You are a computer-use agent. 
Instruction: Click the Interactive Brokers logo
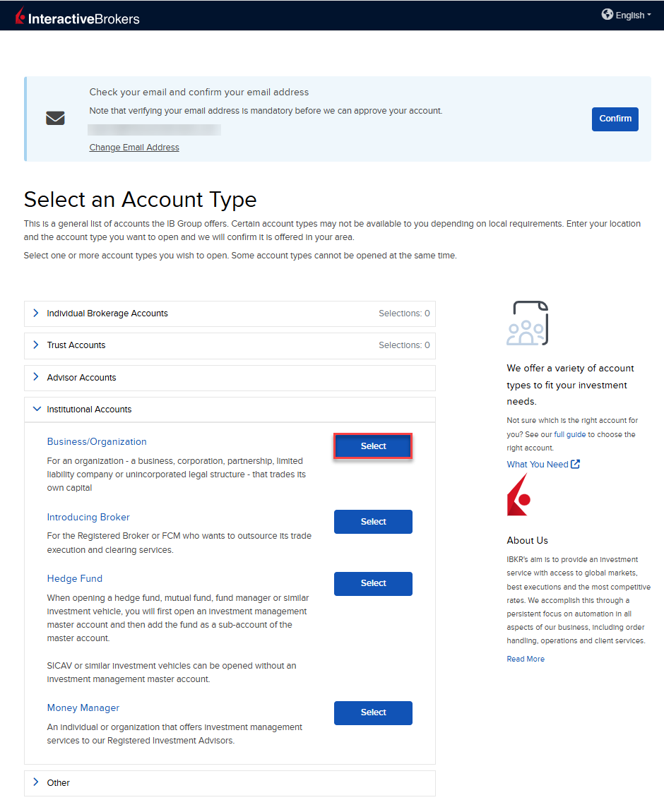click(x=78, y=16)
